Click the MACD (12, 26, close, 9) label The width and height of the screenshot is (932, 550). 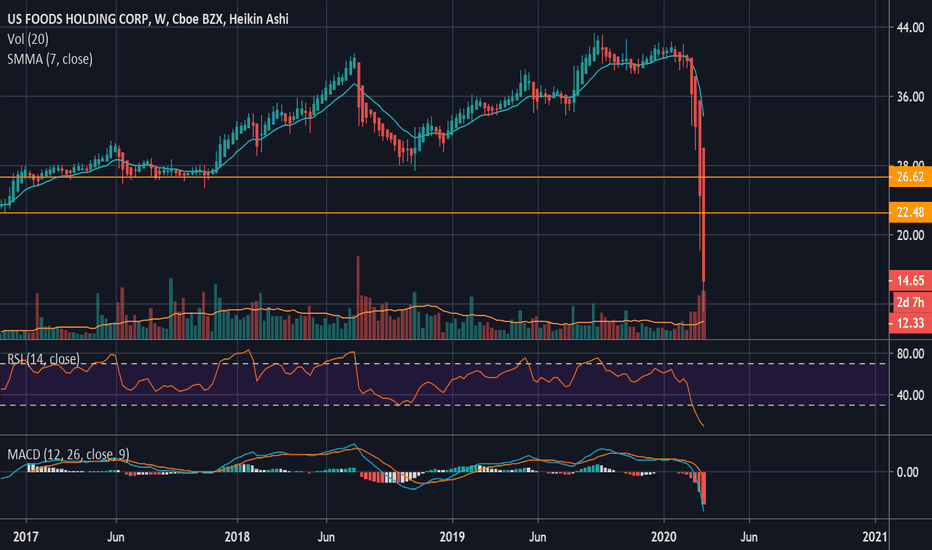[68, 454]
